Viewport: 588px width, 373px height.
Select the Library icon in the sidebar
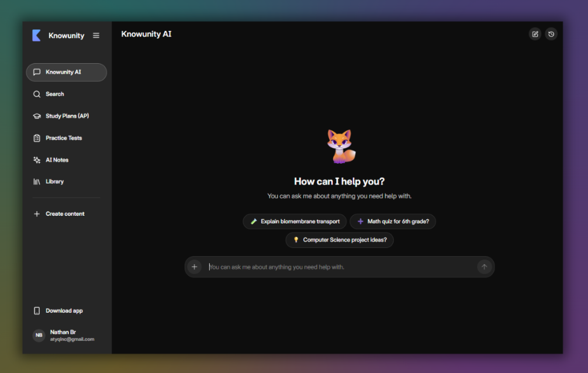(37, 181)
